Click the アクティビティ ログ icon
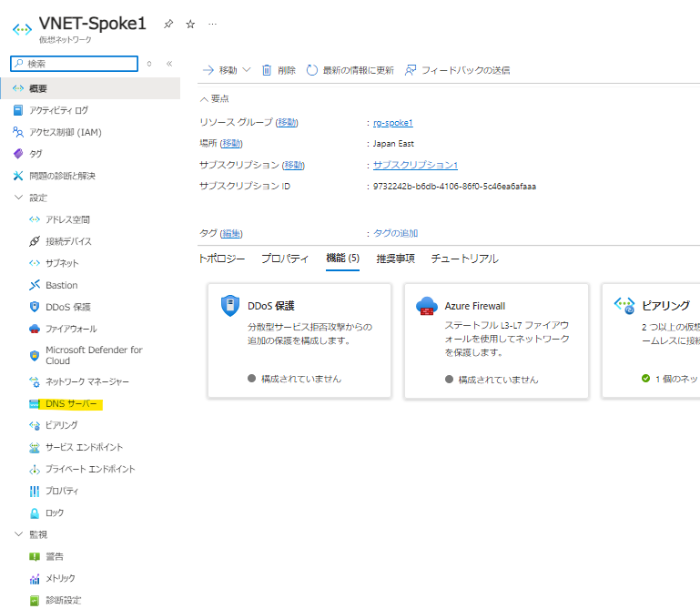The width and height of the screenshot is (700, 609). pos(18,110)
